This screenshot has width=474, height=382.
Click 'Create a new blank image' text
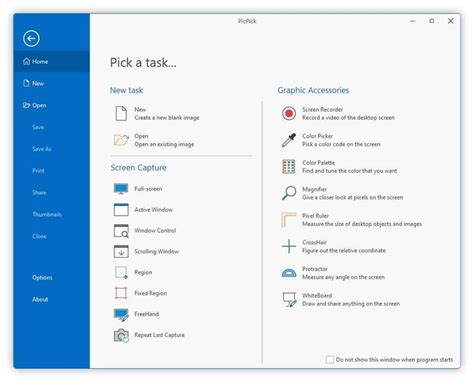pos(167,118)
